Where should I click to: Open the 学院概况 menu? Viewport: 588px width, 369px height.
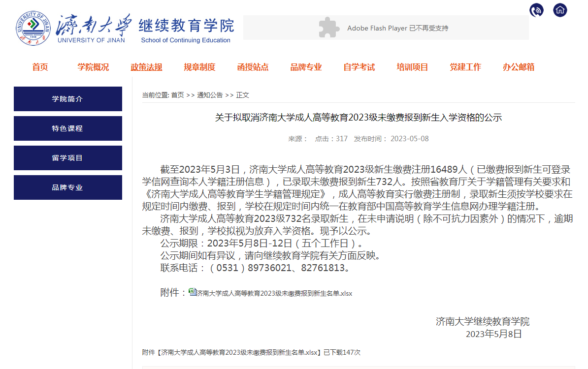click(93, 67)
